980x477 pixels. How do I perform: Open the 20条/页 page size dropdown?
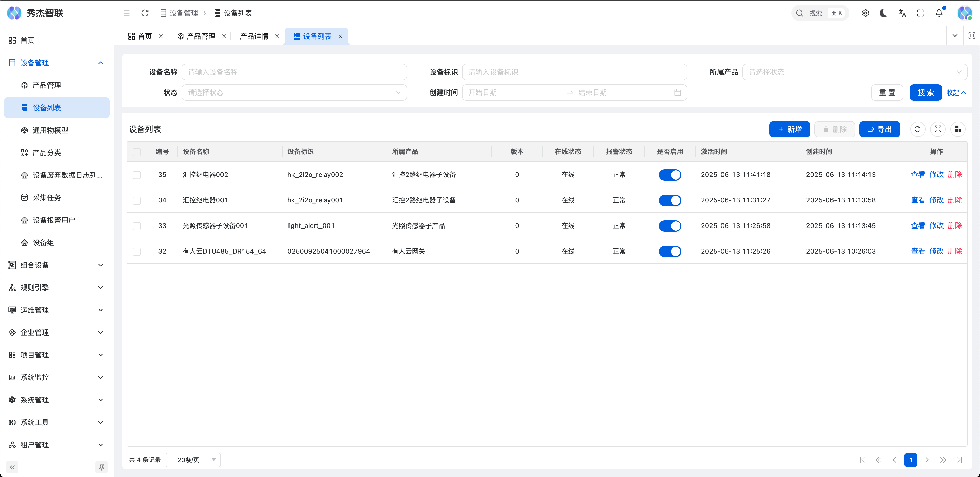click(193, 459)
